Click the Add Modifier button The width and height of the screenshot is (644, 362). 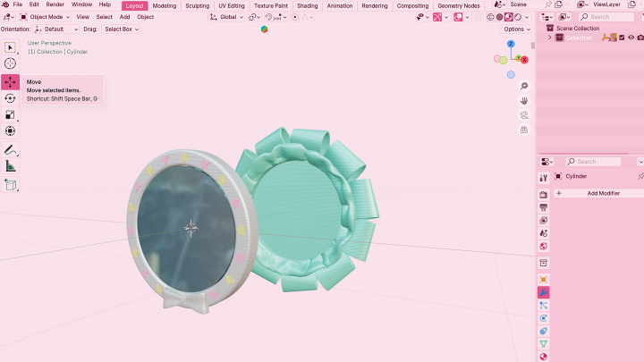coord(598,193)
